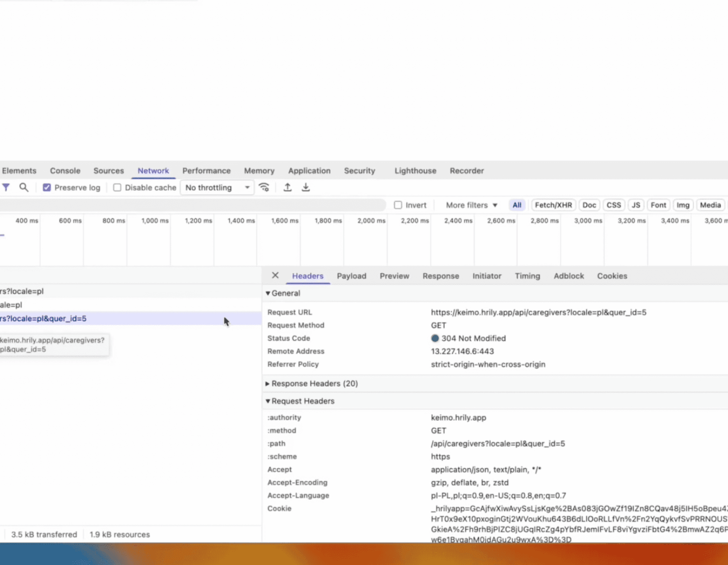This screenshot has height=565, width=728.
Task: Click the 3.5 kB transferred status
Action: coord(44,534)
